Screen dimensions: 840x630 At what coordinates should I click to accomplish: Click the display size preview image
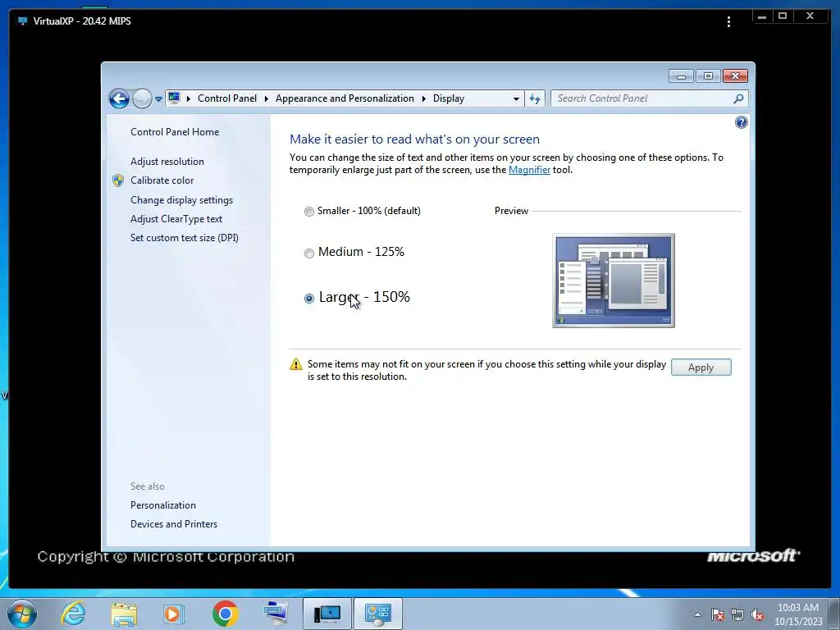(614, 281)
